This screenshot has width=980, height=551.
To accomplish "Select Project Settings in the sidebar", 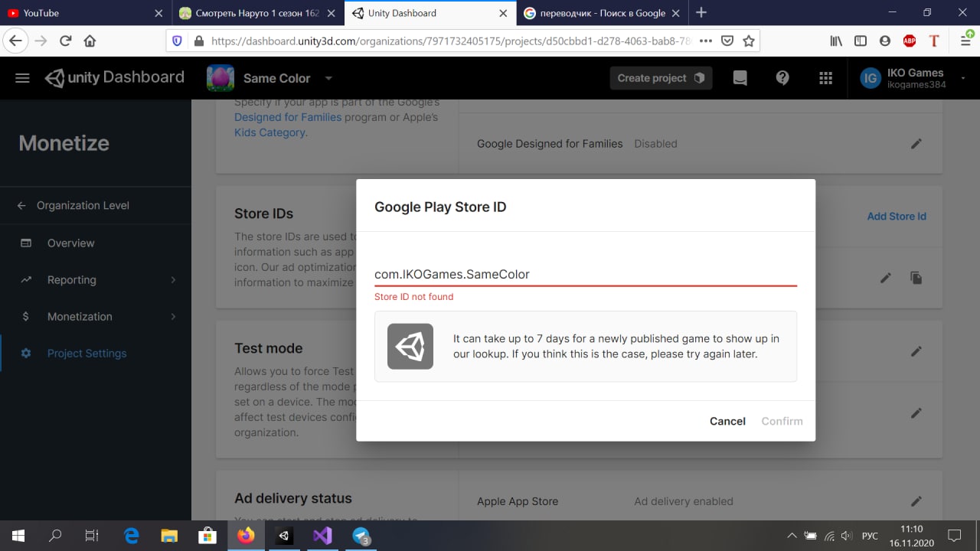I will tap(87, 353).
